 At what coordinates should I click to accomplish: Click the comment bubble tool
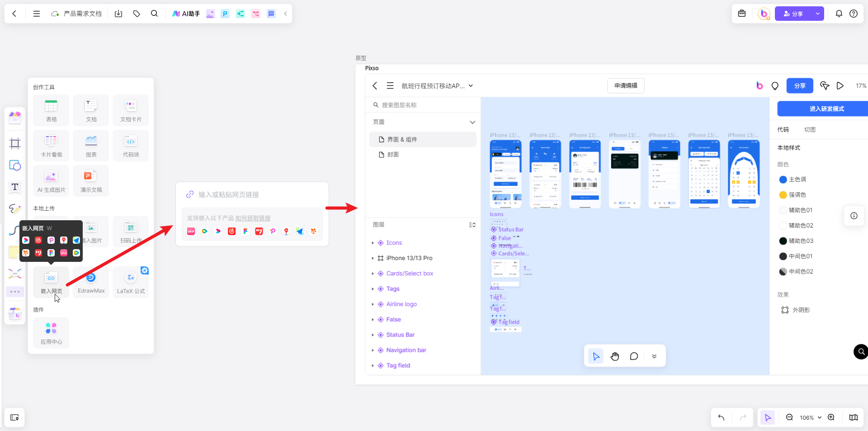(634, 356)
